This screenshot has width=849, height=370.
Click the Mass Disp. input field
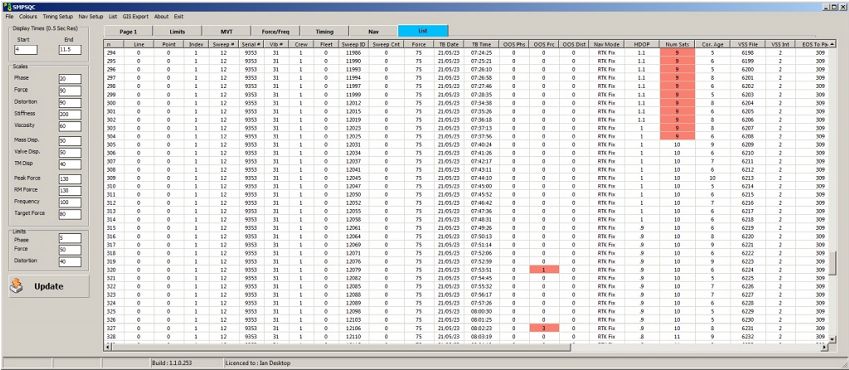click(70, 141)
